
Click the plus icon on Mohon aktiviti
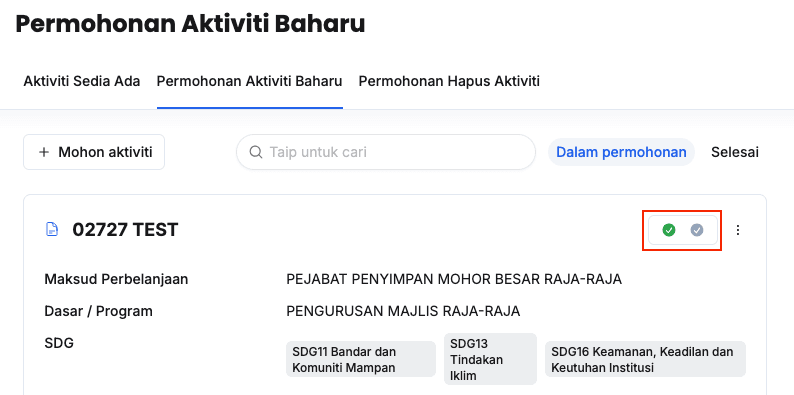coord(44,152)
